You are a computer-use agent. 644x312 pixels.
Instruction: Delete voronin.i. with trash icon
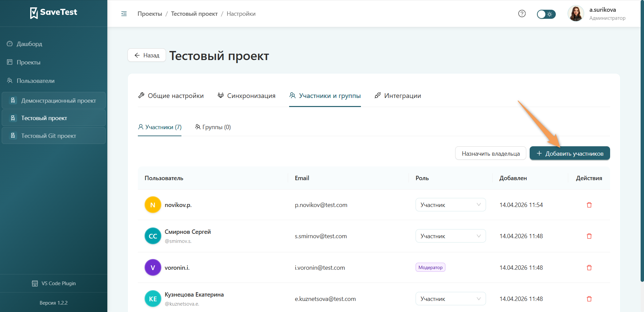[589, 268]
